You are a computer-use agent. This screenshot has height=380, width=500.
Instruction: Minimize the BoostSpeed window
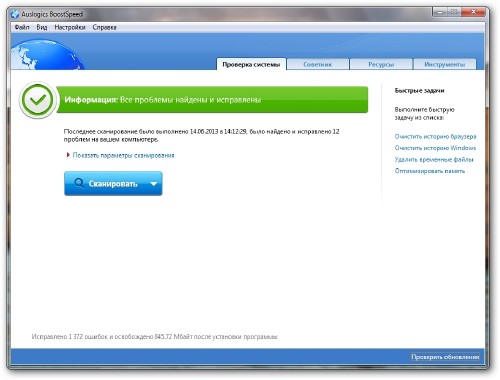coord(440,12)
